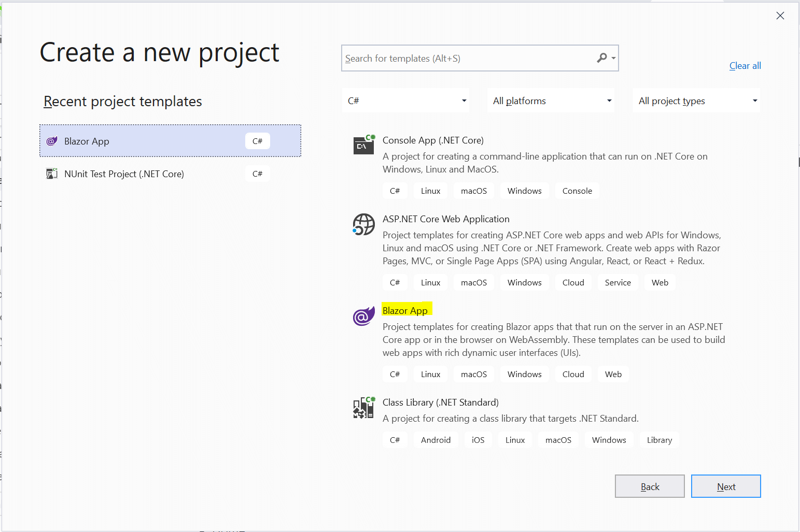
Task: Select NUnit Test Project recent template
Action: tap(124, 174)
